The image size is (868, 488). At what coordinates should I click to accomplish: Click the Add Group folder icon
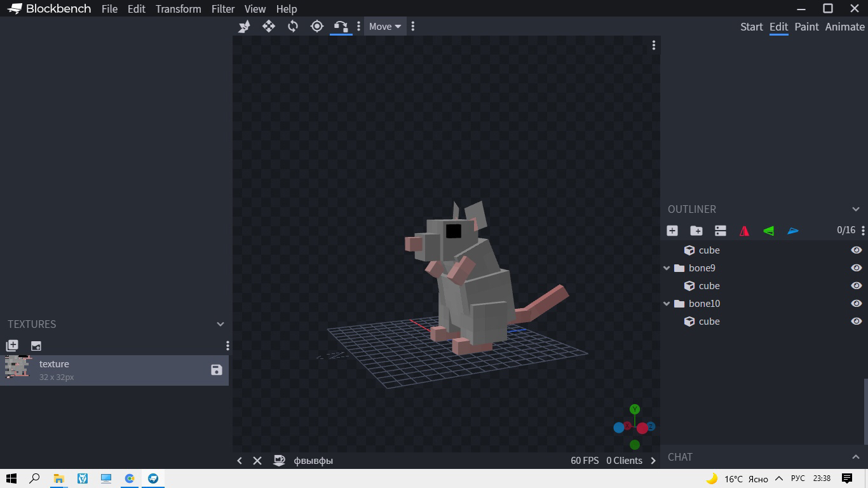click(x=696, y=231)
